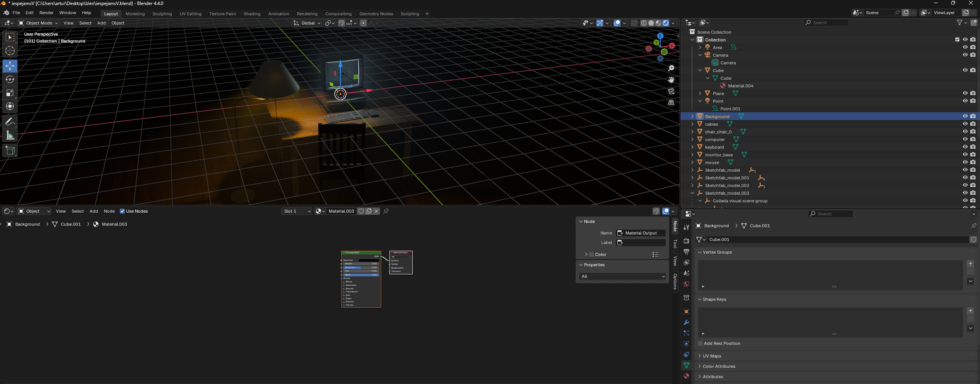The image size is (980, 384).
Task: Click the Base Color swatch on Principled BSDF
Action: coord(368,260)
